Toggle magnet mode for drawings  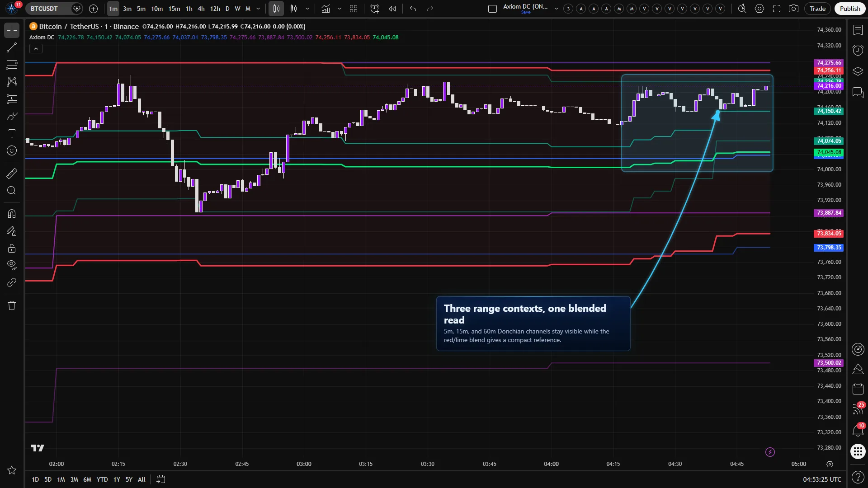pos(12,214)
